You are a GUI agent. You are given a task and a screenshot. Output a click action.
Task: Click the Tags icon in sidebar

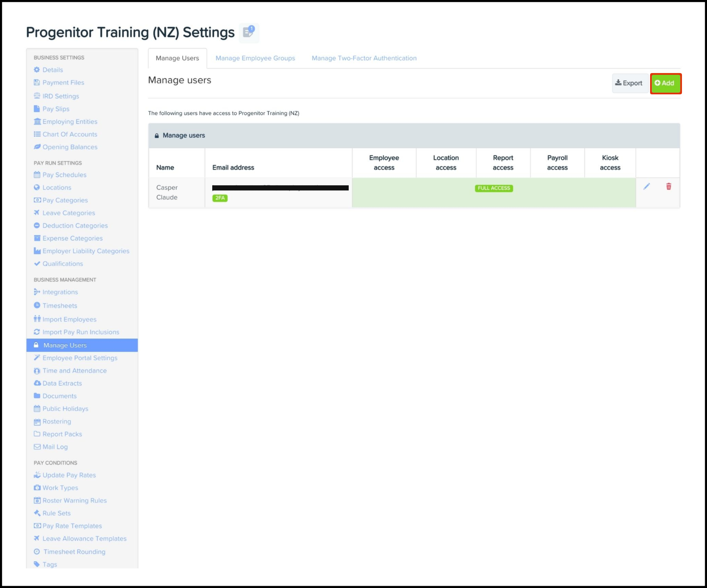pyautogui.click(x=37, y=564)
